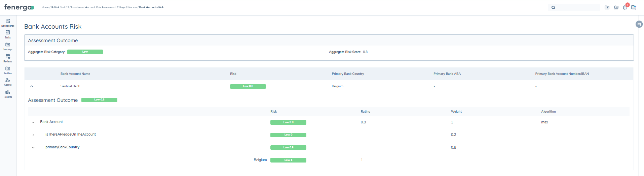Screen dimensions: 644x176
Task: Click the 0.2 weight value
Action: click(454, 135)
